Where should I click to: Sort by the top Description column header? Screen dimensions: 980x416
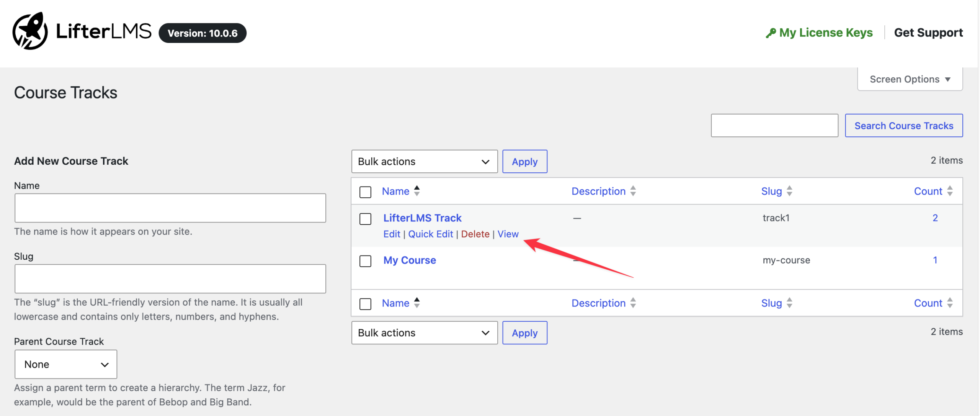tap(598, 191)
